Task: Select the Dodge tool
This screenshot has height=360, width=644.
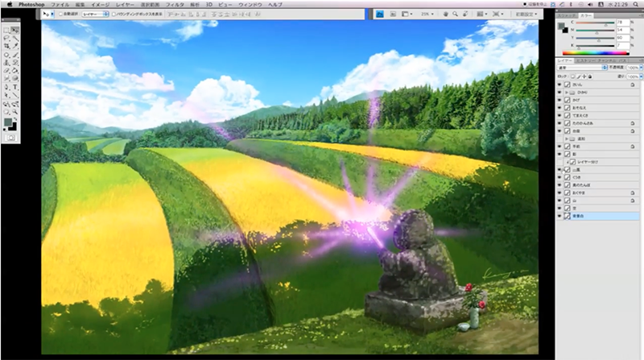Action: [x=15, y=78]
